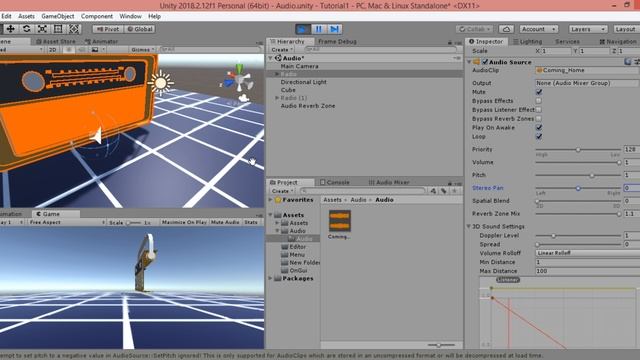640x360 pixels.
Task: Toggle 2D scene view mode
Action: 53,49
